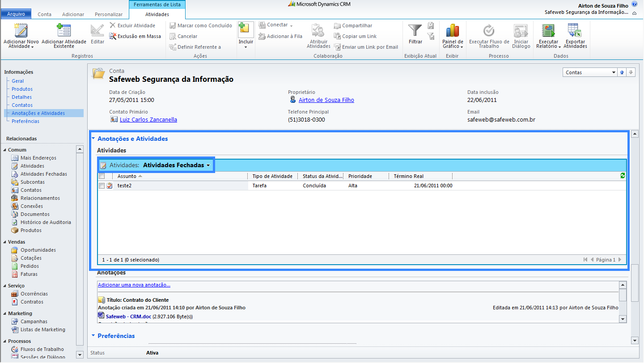Tick the select-all checkbox in grid header

pyautogui.click(x=102, y=176)
